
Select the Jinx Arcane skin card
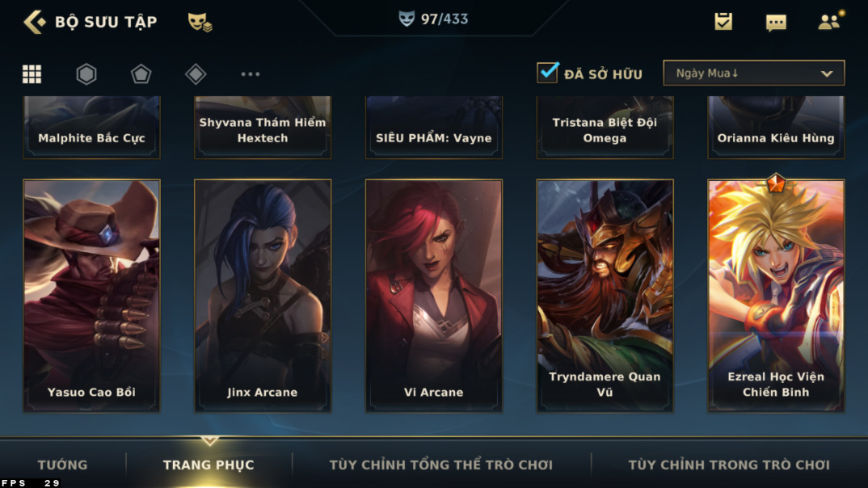point(263,296)
